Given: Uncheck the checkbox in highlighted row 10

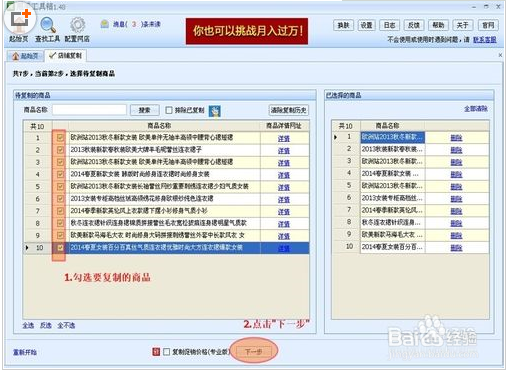Looking at the screenshot, I should 60,248.
